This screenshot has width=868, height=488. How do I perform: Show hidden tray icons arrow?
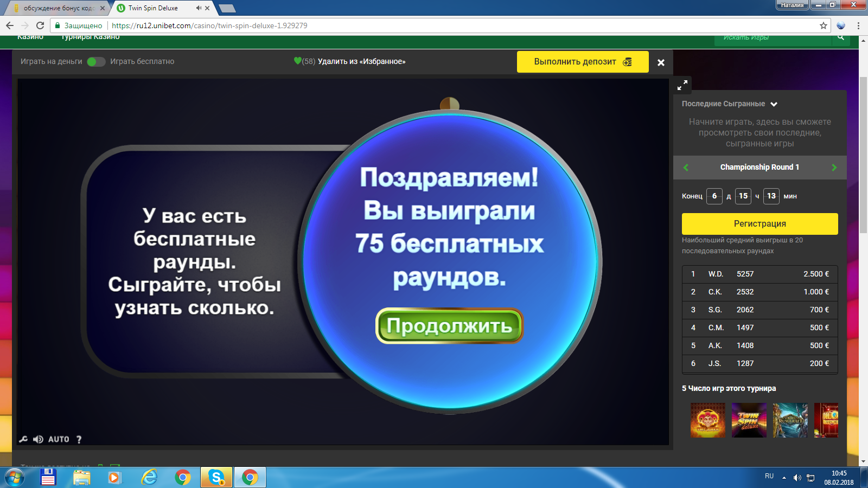click(784, 478)
